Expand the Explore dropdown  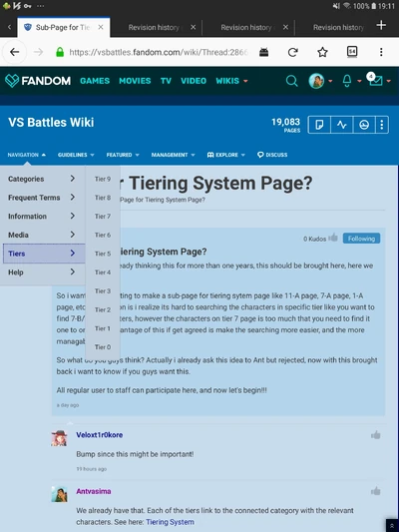tap(226, 155)
